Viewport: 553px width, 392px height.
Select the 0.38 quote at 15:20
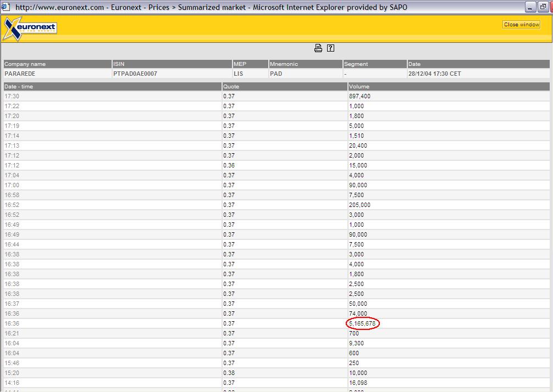(229, 373)
